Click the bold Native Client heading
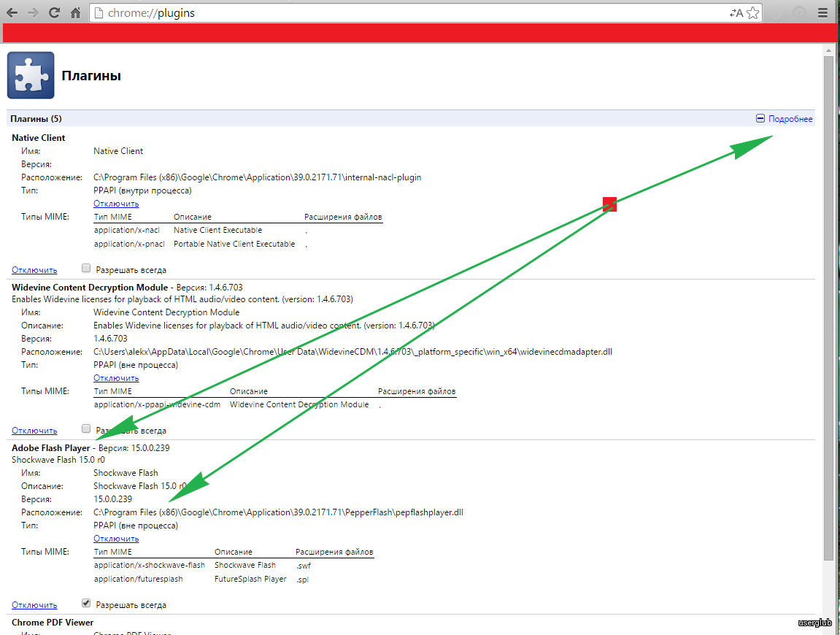 (39, 138)
